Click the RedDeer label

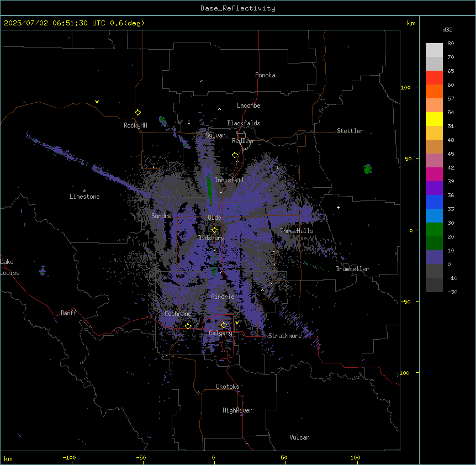coord(243,141)
